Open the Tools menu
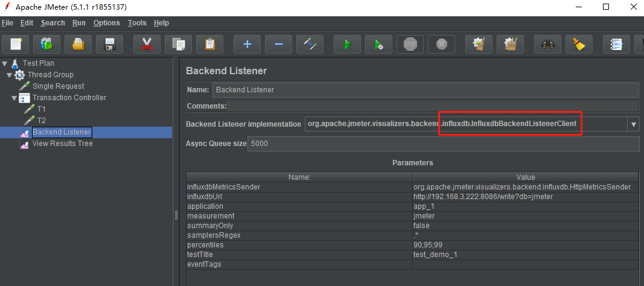Image resolution: width=644 pixels, height=286 pixels. point(137,23)
